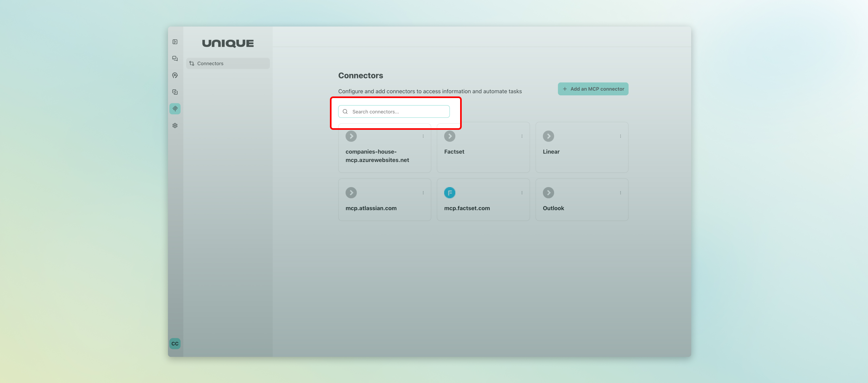Open options menu for Linear card

coord(620,136)
